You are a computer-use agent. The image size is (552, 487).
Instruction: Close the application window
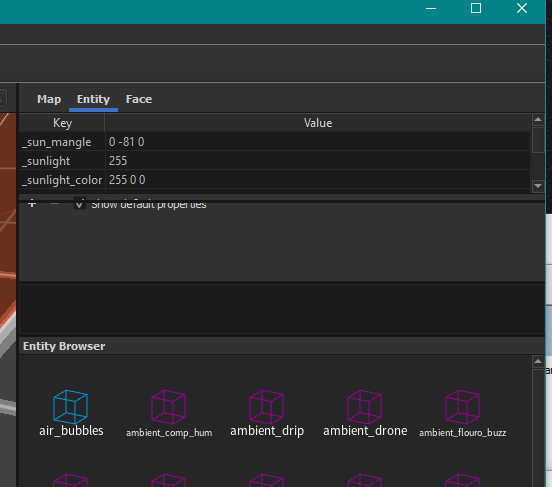click(x=522, y=8)
